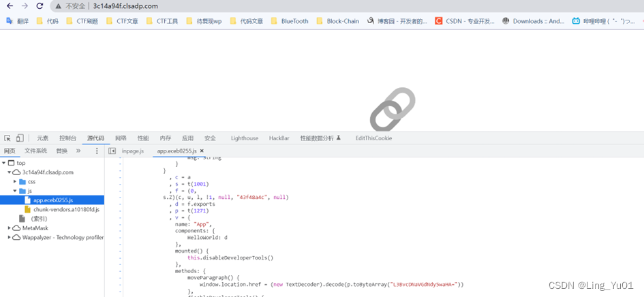The width and height of the screenshot is (644, 297).
Task: Expand the MetaMask tree node
Action: (x=10, y=228)
